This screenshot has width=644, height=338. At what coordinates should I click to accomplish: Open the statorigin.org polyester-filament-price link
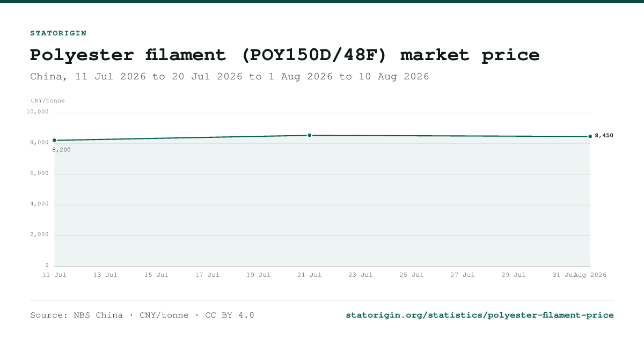(480, 315)
